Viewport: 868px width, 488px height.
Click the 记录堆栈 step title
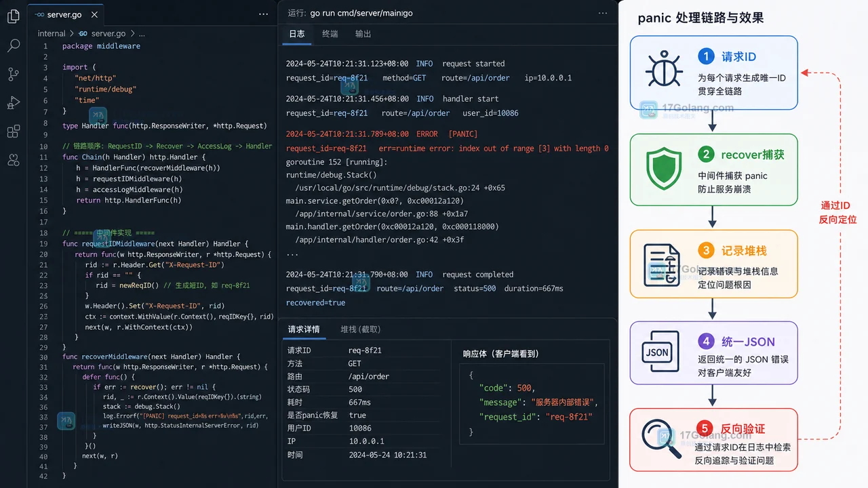click(744, 251)
